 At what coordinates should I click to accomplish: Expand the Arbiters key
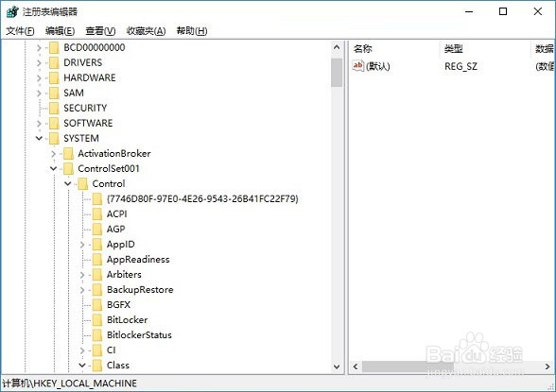point(82,275)
